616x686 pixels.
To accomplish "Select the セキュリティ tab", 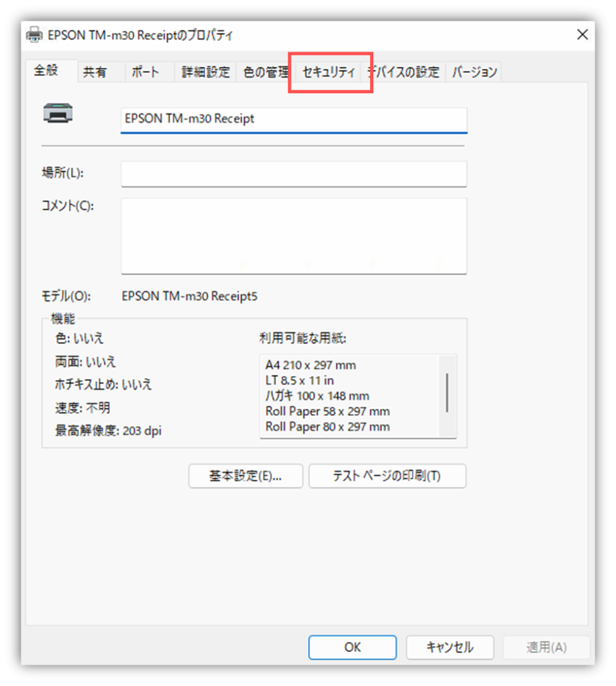I will 329,72.
